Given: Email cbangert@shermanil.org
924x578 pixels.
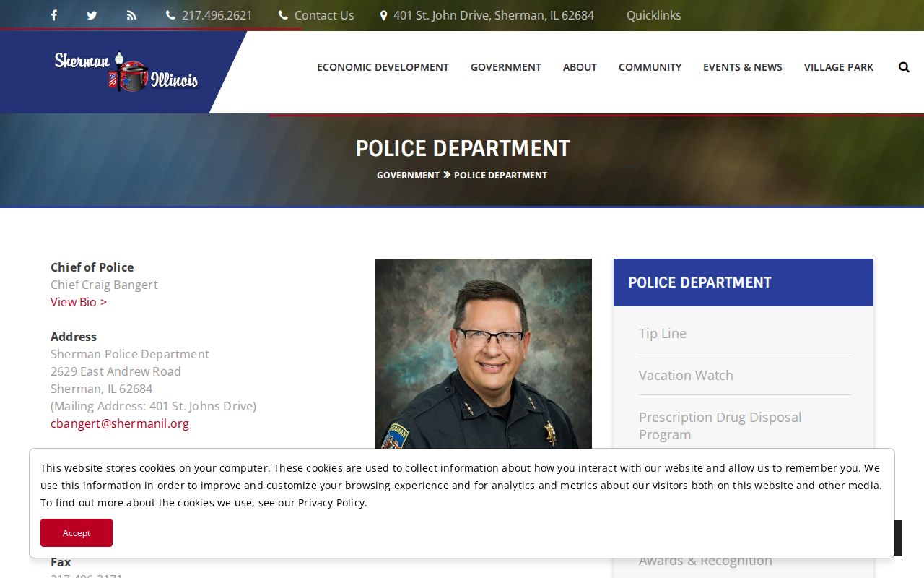Looking at the screenshot, I should (120, 423).
